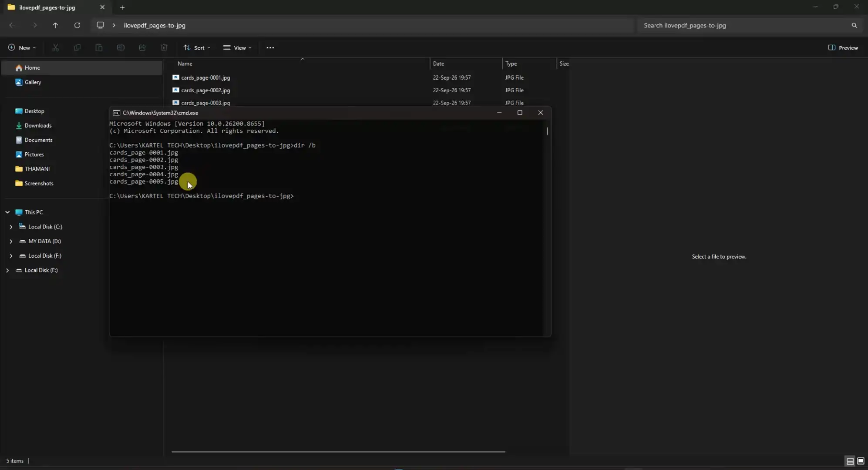Open Home in the sidebar
Viewport: 868px width, 470px height.
[x=82, y=68]
